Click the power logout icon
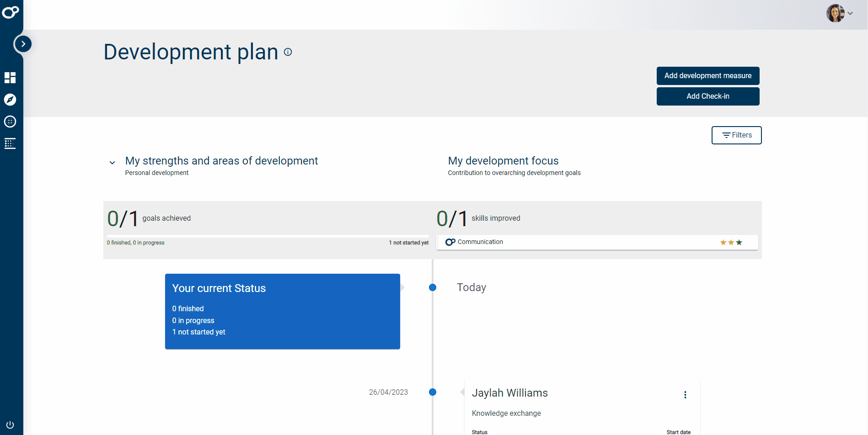The image size is (868, 435). pyautogui.click(x=10, y=424)
